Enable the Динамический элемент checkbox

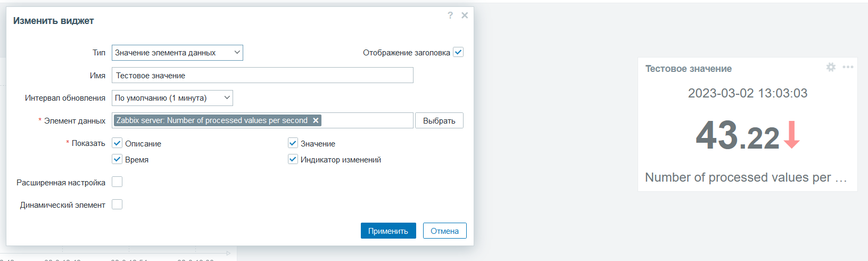pyautogui.click(x=117, y=205)
